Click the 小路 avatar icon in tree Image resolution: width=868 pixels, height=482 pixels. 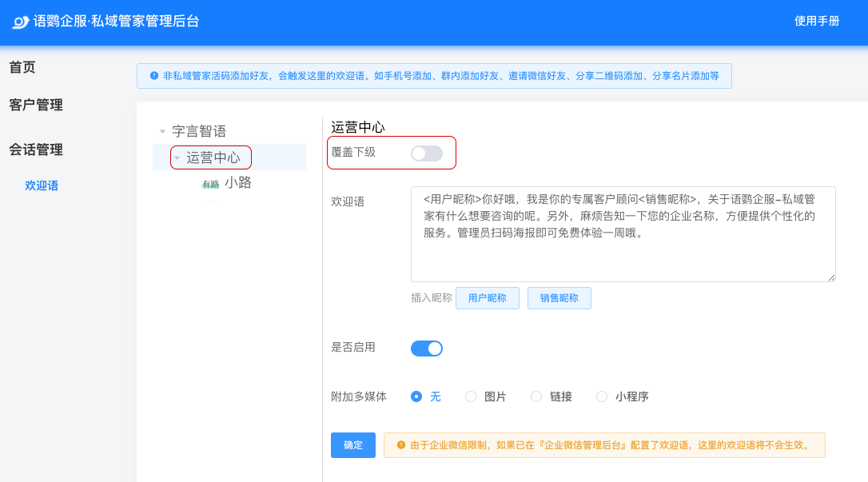[210, 184]
